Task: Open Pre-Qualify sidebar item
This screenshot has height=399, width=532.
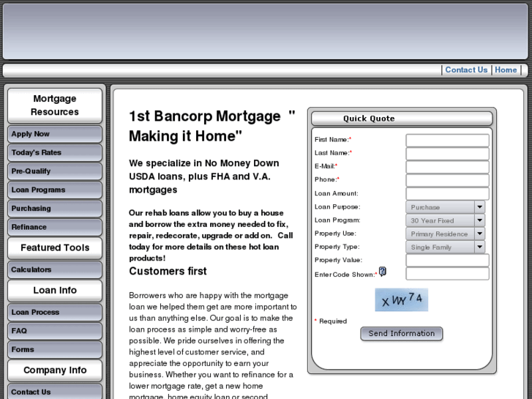Action: pyautogui.click(x=55, y=171)
